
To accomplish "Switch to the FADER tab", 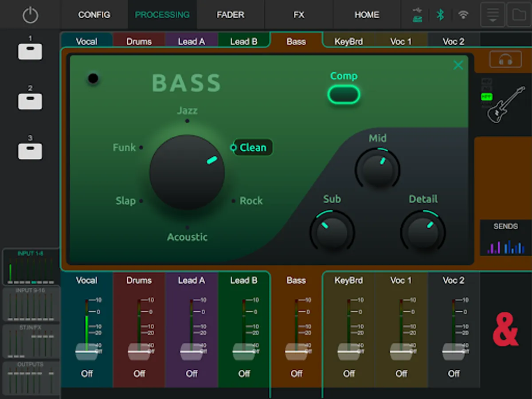I will point(231,15).
